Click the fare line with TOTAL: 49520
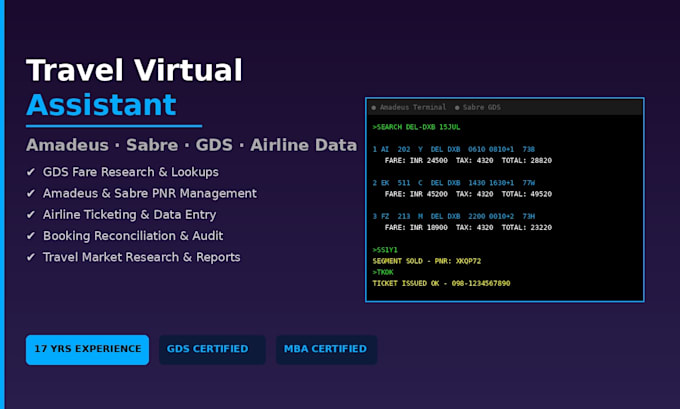The height and width of the screenshot is (409, 680). (468, 194)
